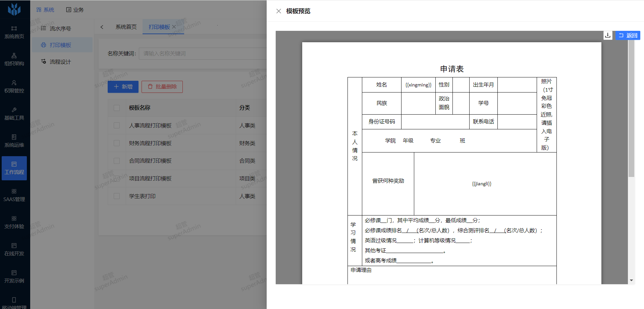The width and height of the screenshot is (644, 309).
Task: Click the 批量删除 button
Action: [162, 87]
